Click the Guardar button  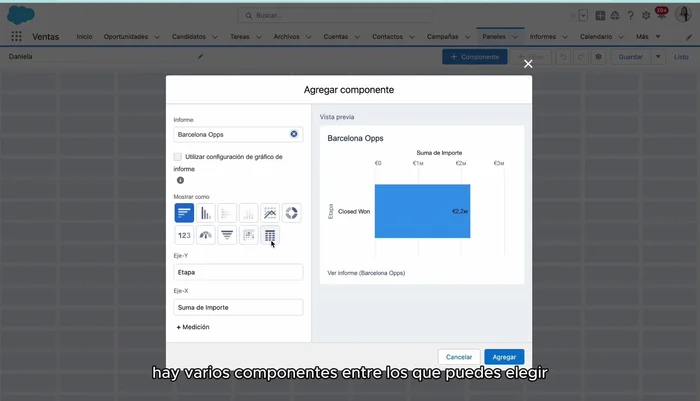630,57
